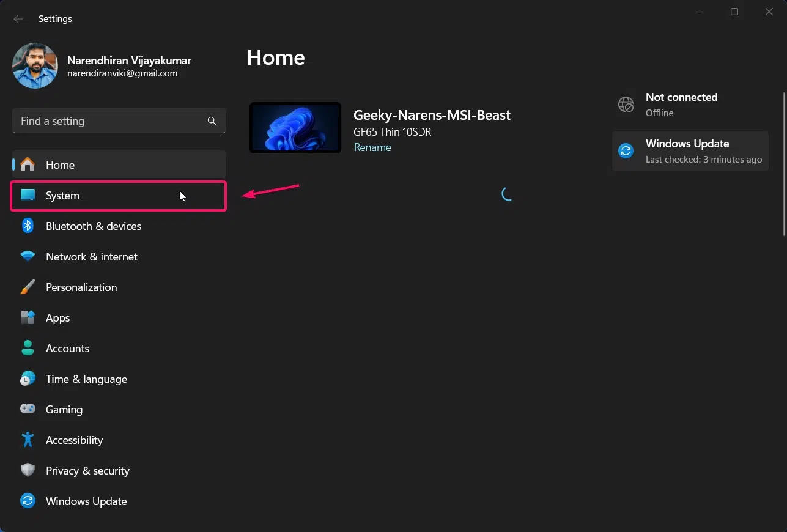Click the Accessibility figure icon
Screen dimensions: 787x532
coord(28,440)
